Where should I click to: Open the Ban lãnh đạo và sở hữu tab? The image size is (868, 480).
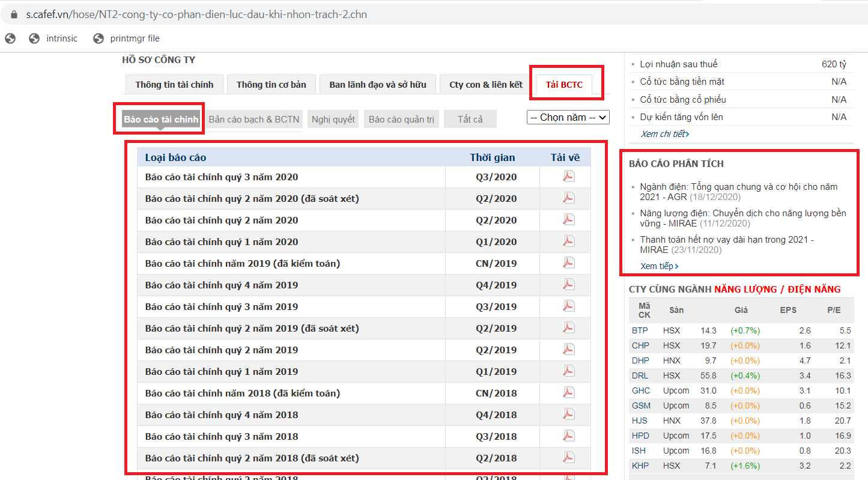[x=377, y=85]
